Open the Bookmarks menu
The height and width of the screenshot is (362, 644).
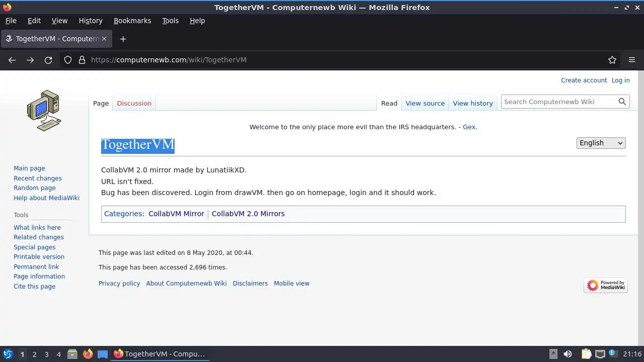click(132, 21)
